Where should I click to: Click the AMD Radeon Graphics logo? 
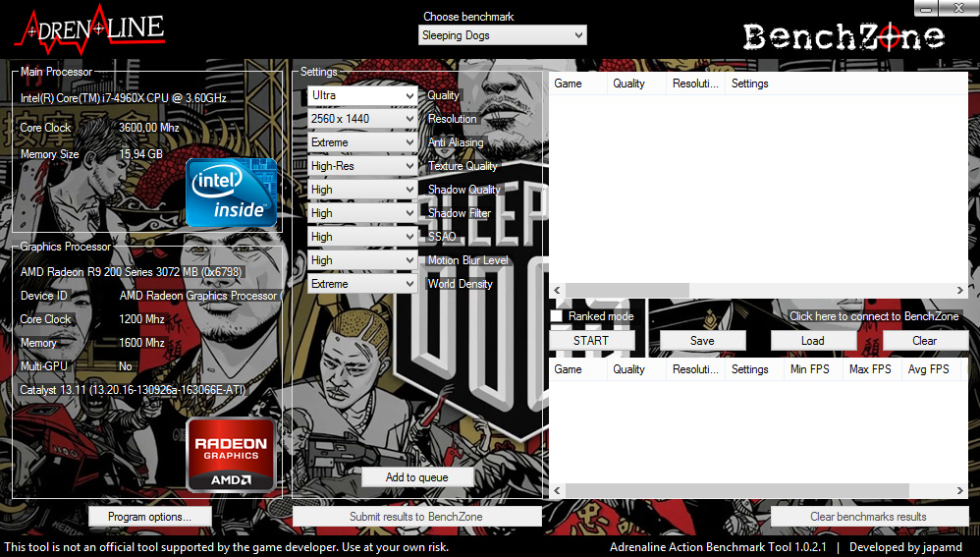click(231, 454)
